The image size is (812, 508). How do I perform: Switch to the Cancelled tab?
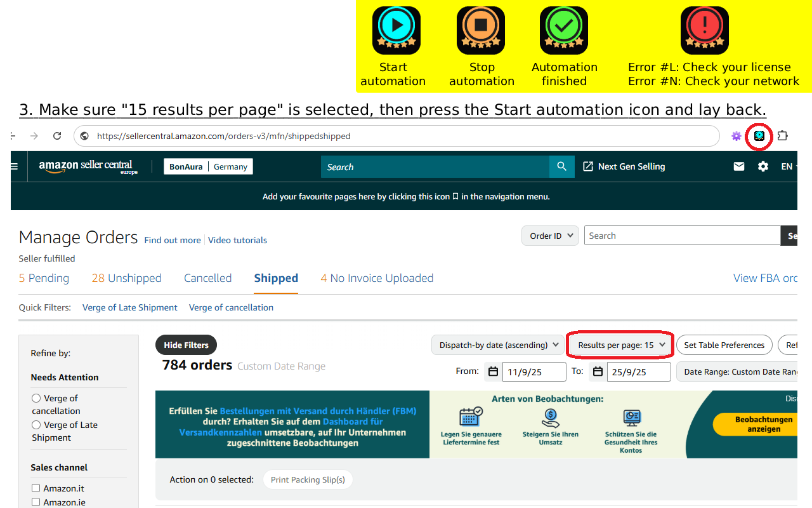click(207, 278)
